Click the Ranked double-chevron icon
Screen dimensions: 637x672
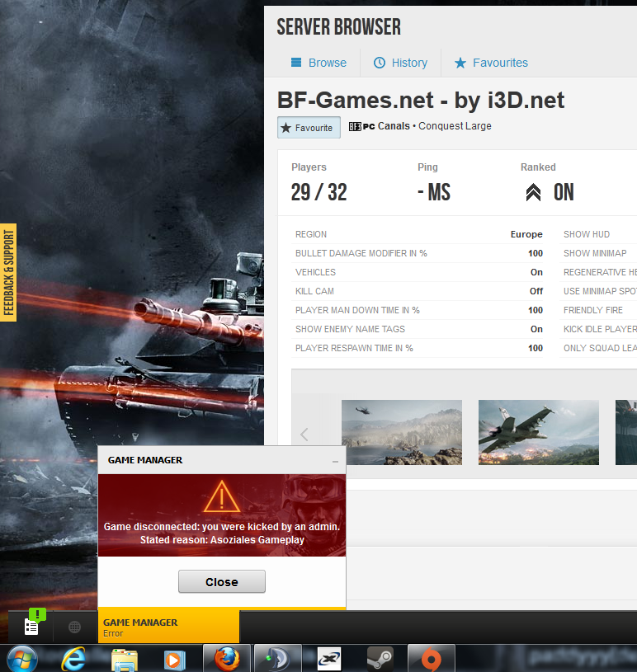point(533,192)
